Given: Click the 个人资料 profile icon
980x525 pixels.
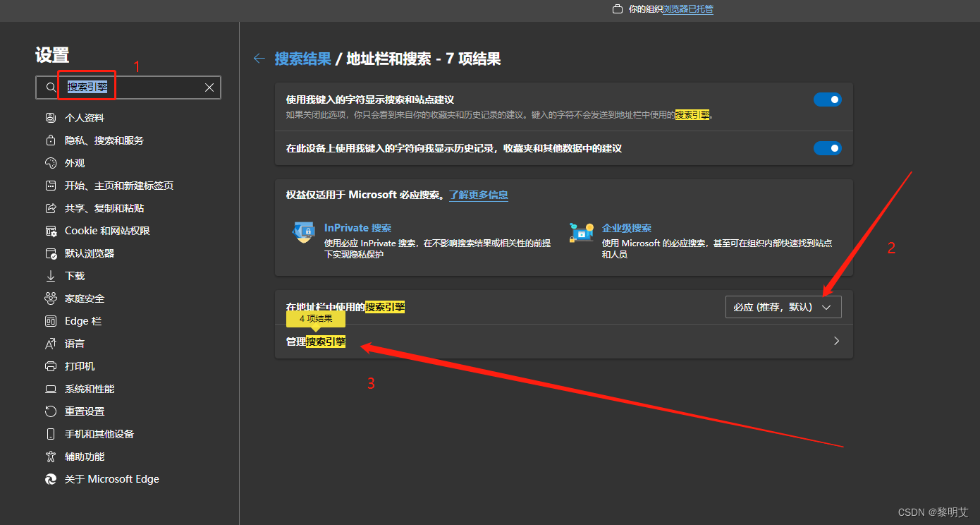Looking at the screenshot, I should coord(51,118).
